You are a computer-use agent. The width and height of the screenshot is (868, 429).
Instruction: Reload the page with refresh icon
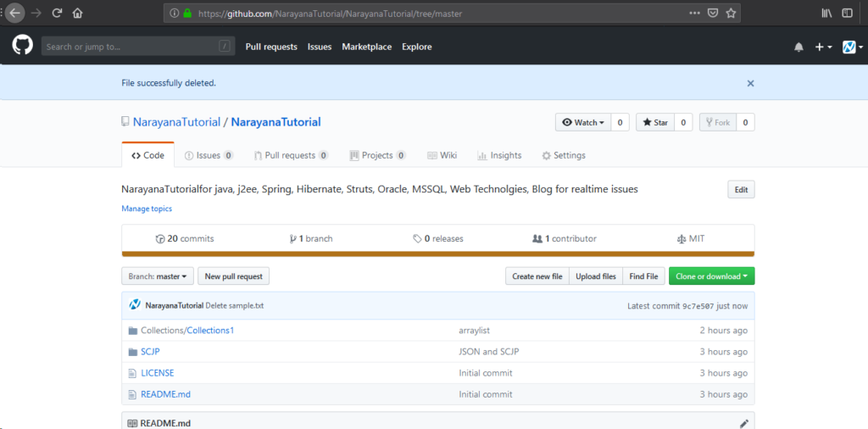[57, 14]
